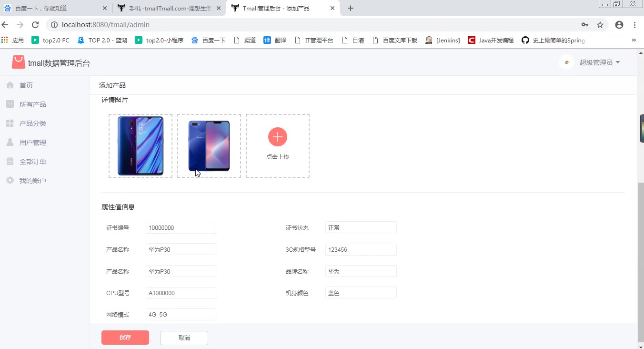
Task: Switch to the 手机 -tmallTmall.com tab
Action: tap(169, 8)
